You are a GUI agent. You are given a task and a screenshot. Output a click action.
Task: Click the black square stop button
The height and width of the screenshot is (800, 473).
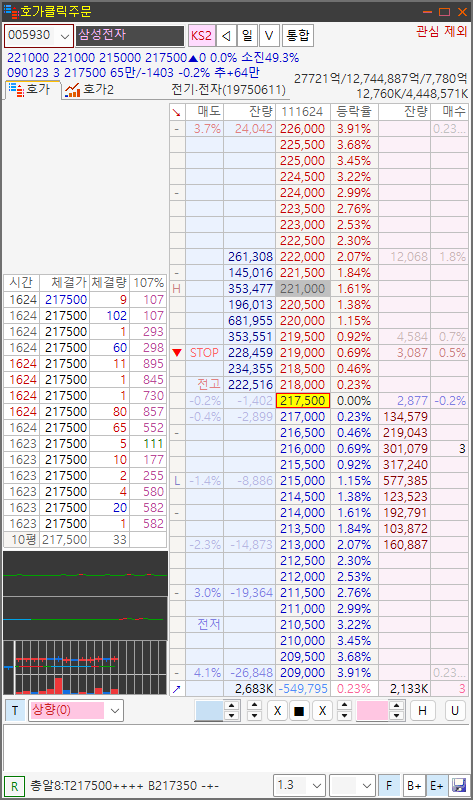click(300, 711)
